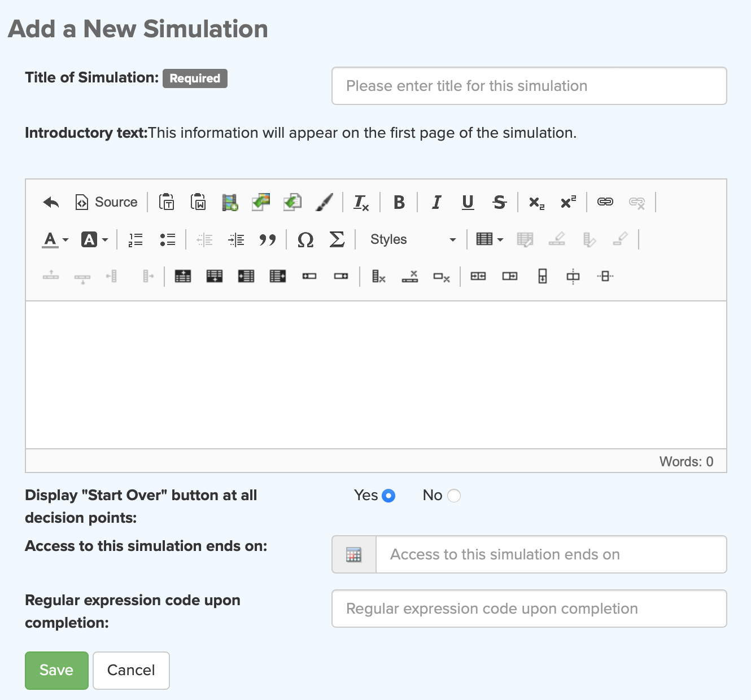The height and width of the screenshot is (700, 751).
Task: Click the Access to this simulation ends on field
Action: (x=551, y=554)
